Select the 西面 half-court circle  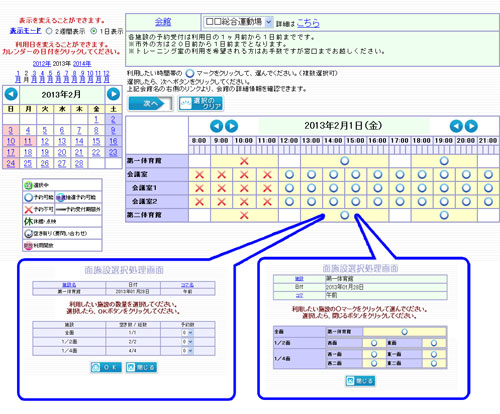[374, 343]
